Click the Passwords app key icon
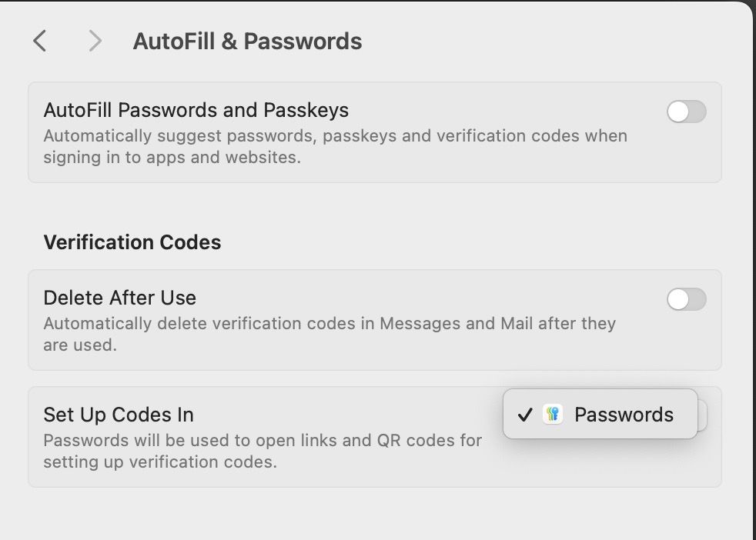 point(553,415)
